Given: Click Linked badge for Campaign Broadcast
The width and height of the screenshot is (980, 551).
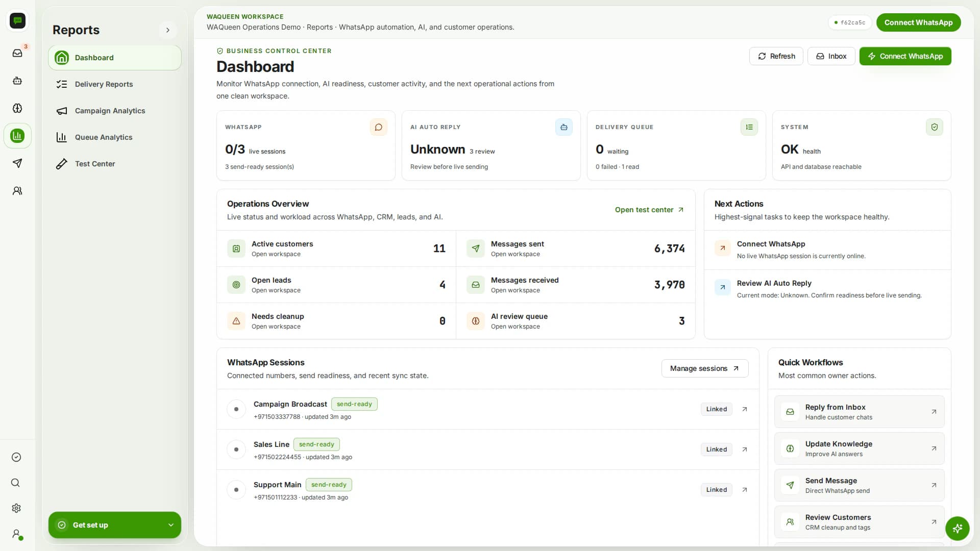Looking at the screenshot, I should [x=717, y=409].
